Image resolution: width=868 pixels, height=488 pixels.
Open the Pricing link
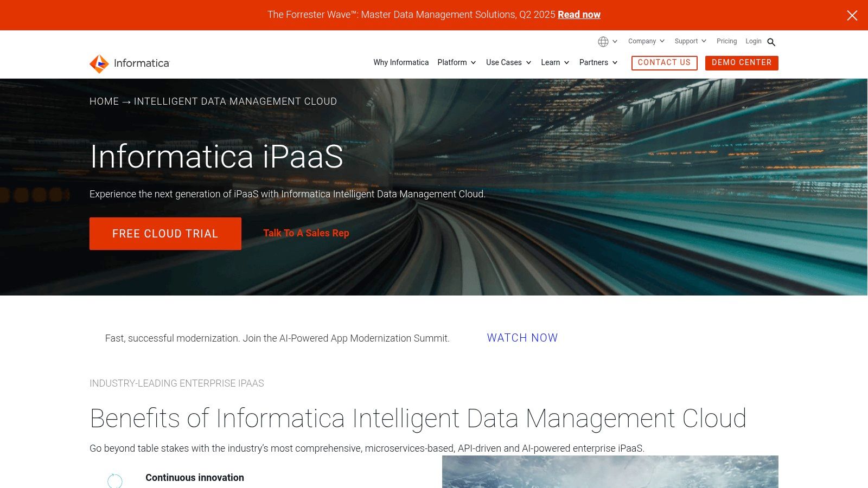coord(726,41)
